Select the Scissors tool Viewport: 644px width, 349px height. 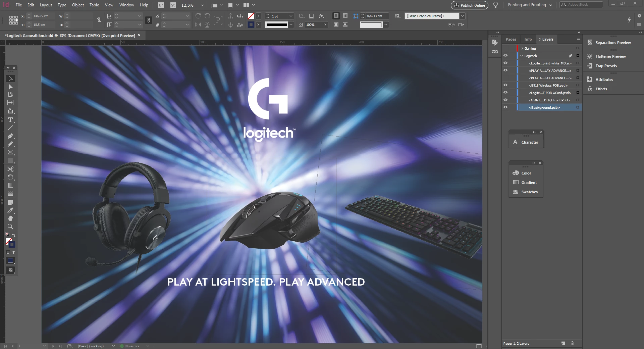click(x=10, y=169)
